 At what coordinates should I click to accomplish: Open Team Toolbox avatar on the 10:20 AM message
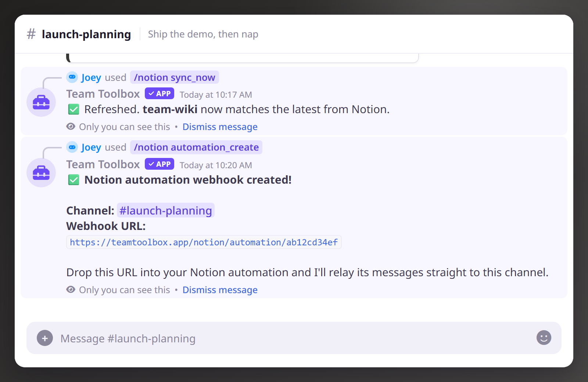click(41, 173)
